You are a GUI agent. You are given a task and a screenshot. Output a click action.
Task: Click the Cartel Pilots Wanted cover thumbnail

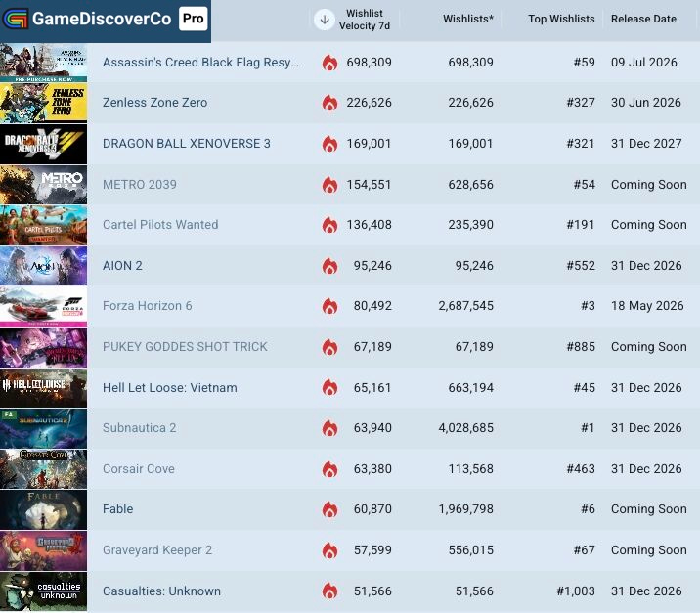(x=43, y=225)
